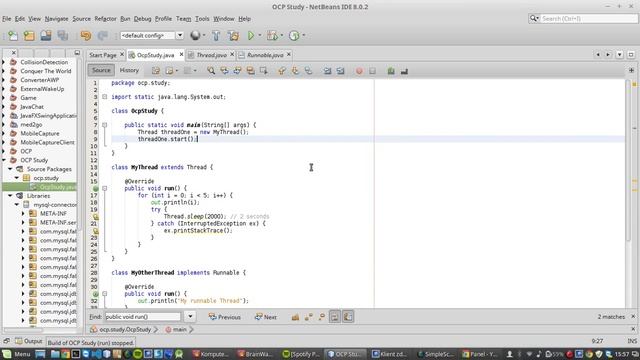Click the editor vertical scrollbar
The width and height of the screenshot is (640, 360).
(x=628, y=160)
